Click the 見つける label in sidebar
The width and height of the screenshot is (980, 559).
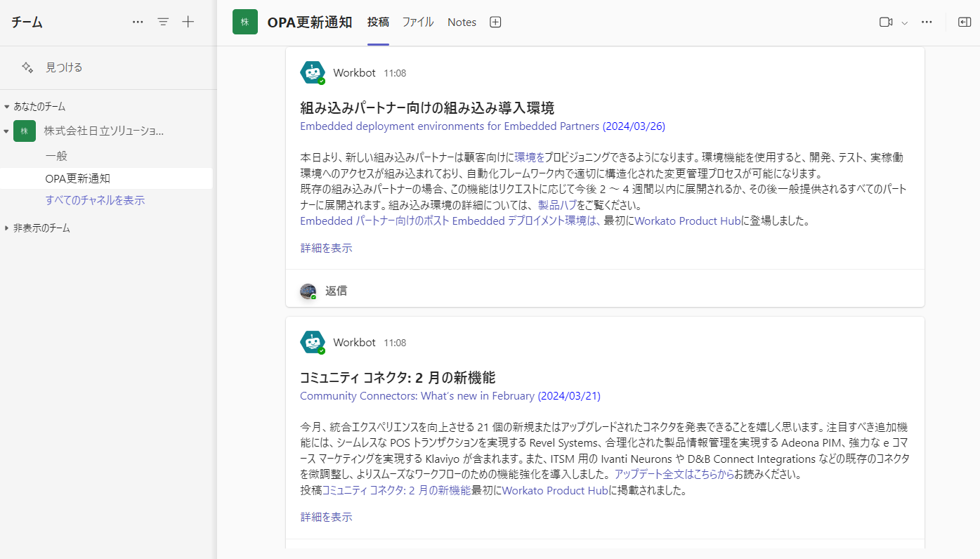(x=64, y=67)
